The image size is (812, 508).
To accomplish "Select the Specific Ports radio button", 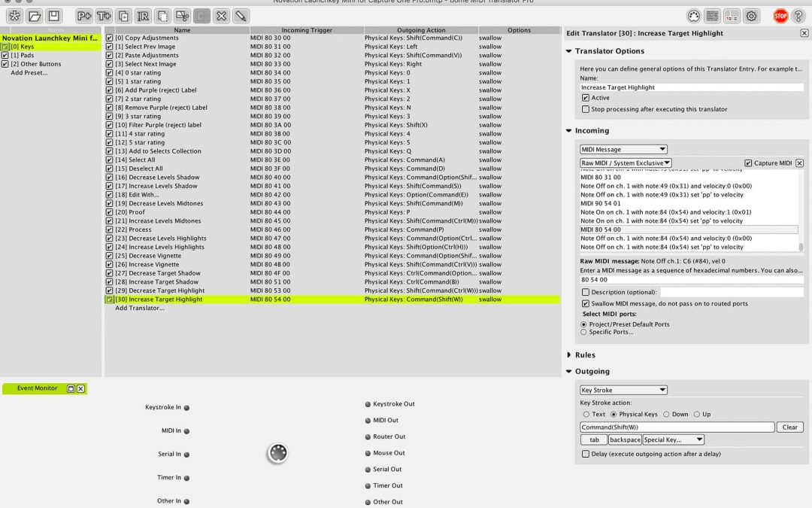I will 584,332.
